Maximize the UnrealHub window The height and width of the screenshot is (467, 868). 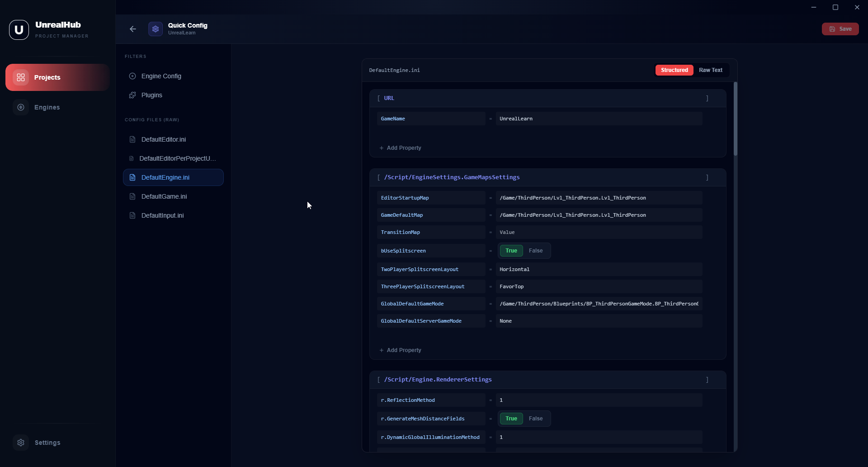tap(835, 7)
